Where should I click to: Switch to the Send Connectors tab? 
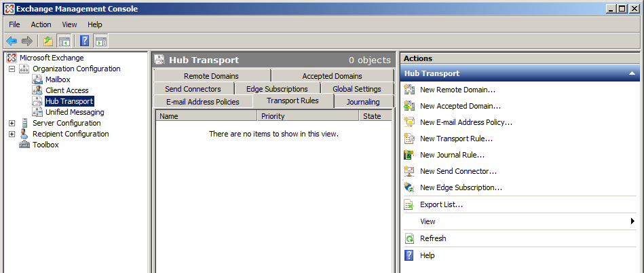(x=193, y=89)
